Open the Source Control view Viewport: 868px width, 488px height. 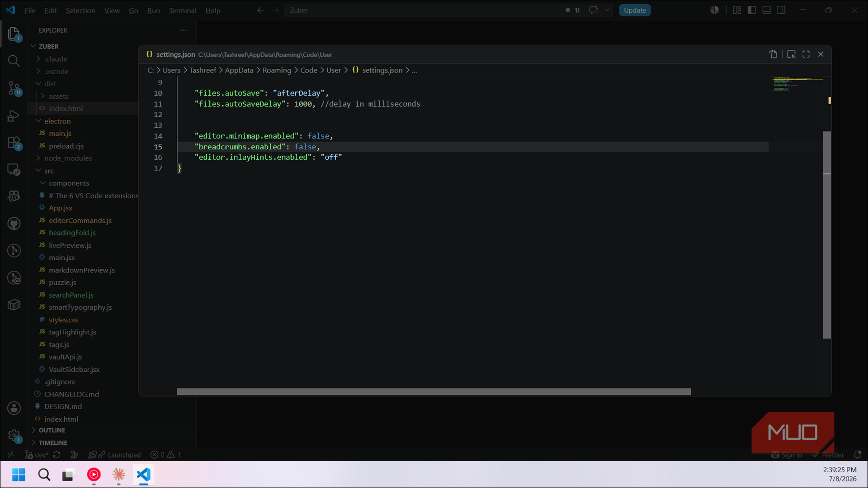[14, 88]
